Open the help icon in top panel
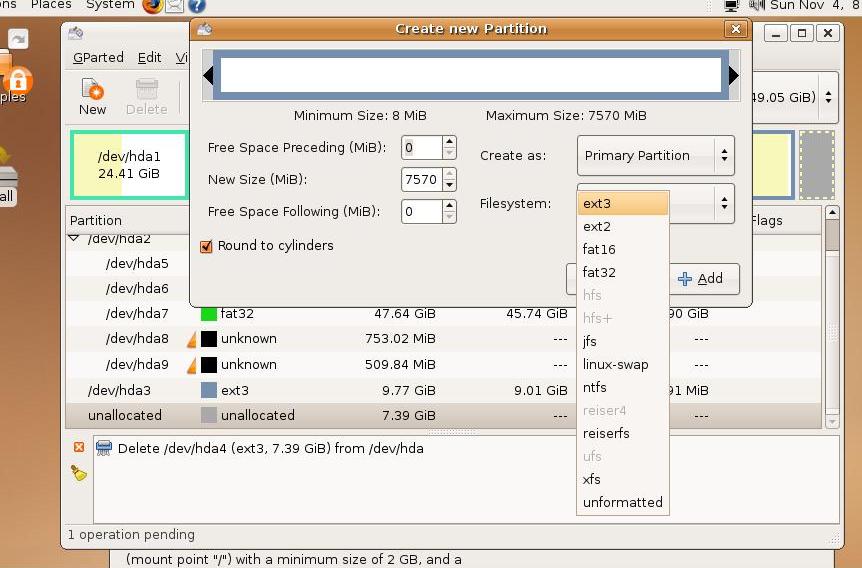862x568 pixels. coord(196,5)
